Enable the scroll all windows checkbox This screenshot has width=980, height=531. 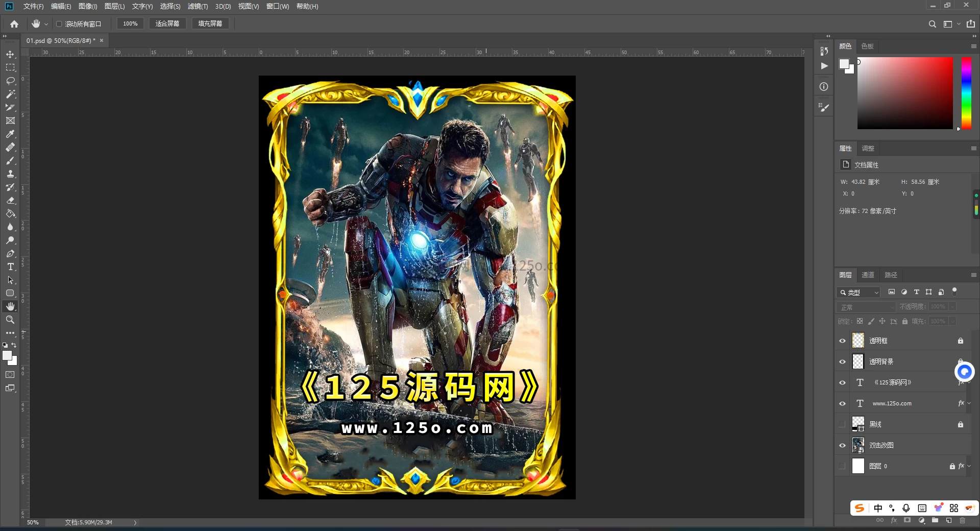(x=59, y=24)
